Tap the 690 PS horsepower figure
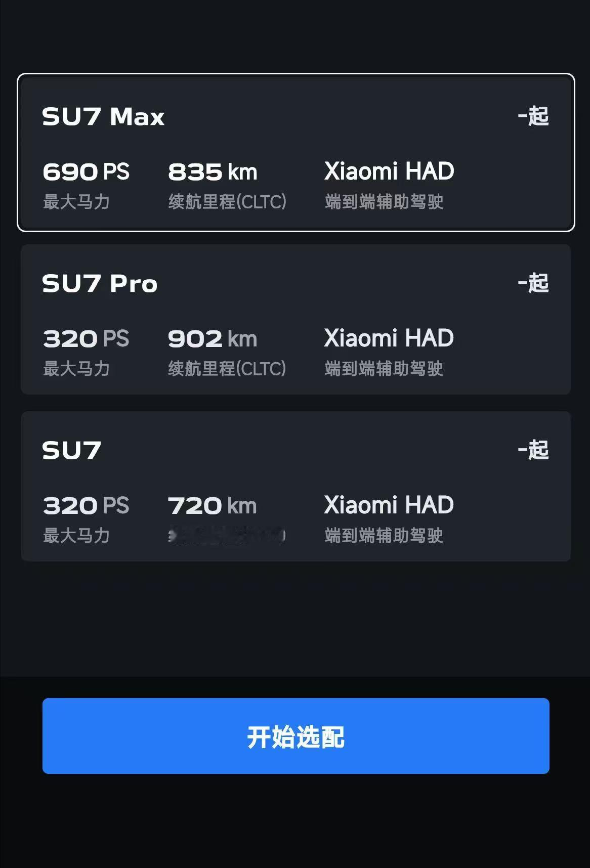The width and height of the screenshot is (590, 868). pos(86,172)
